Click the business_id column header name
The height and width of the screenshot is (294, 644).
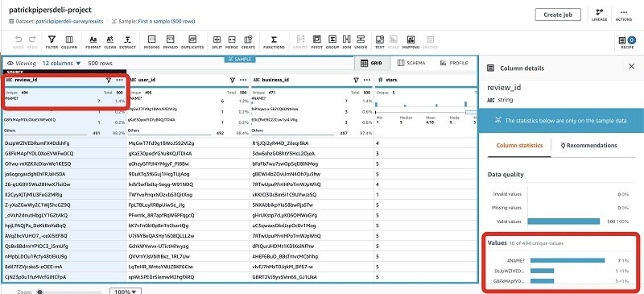[x=275, y=81]
